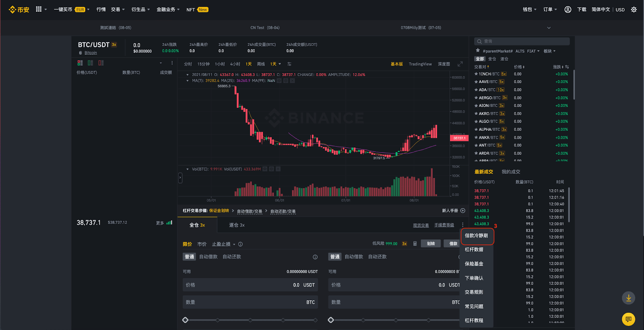Favorite the 1INCH/BTC pair star
Image resolution: width=644 pixels, height=330 pixels.
click(x=476, y=74)
